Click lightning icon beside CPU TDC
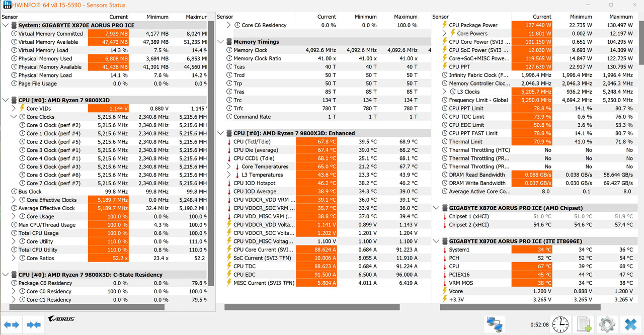Viewport: 644px width, 335px height. pyautogui.click(x=229, y=266)
